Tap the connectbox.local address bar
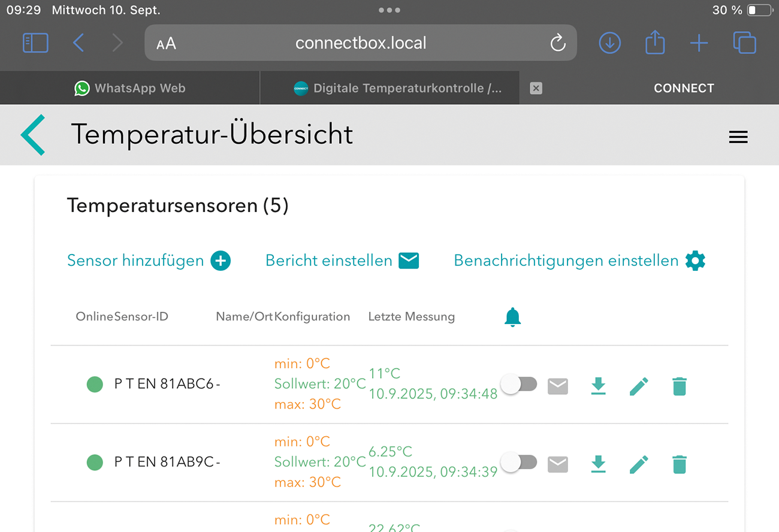 [x=361, y=43]
